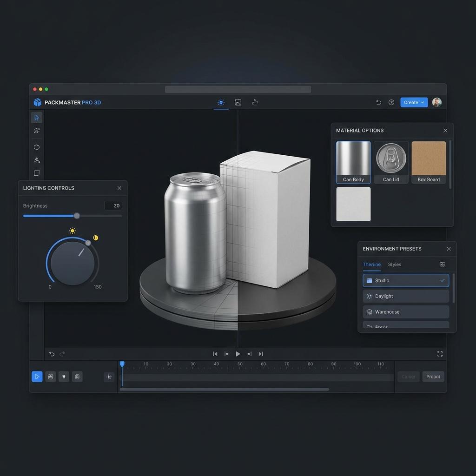476x476 pixels.
Task: Select the Theme tab in Environment Presets
Action: [x=371, y=264]
